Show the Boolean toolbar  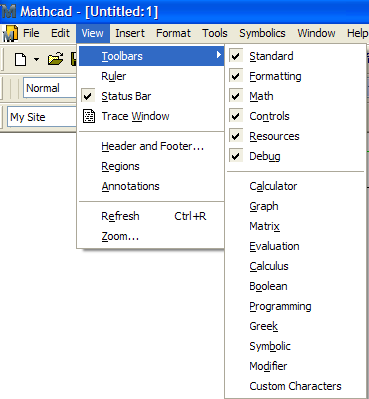point(296,286)
